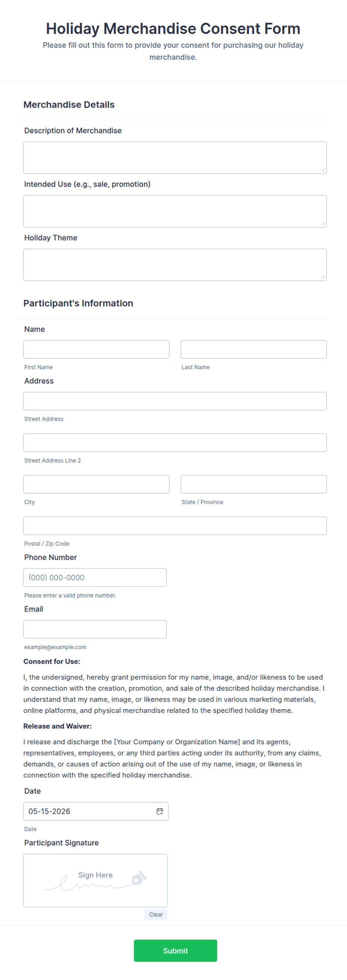Select the Holiday Theme text box

(175, 265)
